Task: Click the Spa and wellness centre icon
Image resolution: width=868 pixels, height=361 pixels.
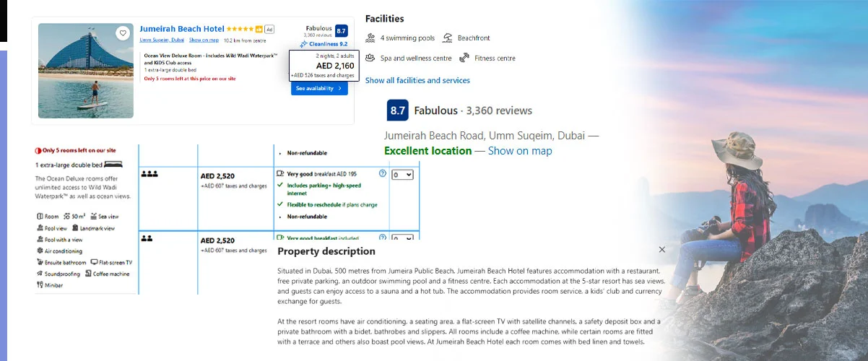Action: click(x=370, y=58)
